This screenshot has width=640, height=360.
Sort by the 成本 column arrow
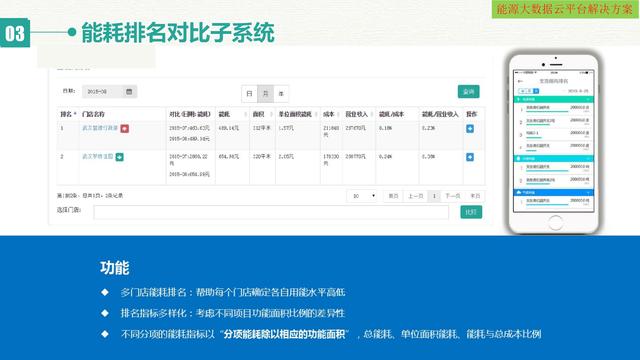[x=338, y=115]
